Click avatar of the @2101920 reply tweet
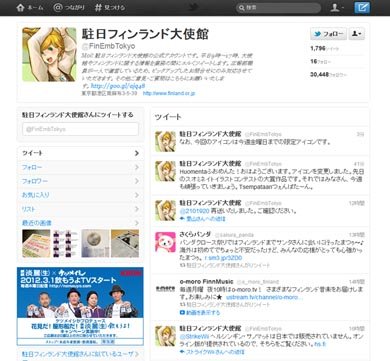This screenshot has height=361, width=390. (165, 210)
